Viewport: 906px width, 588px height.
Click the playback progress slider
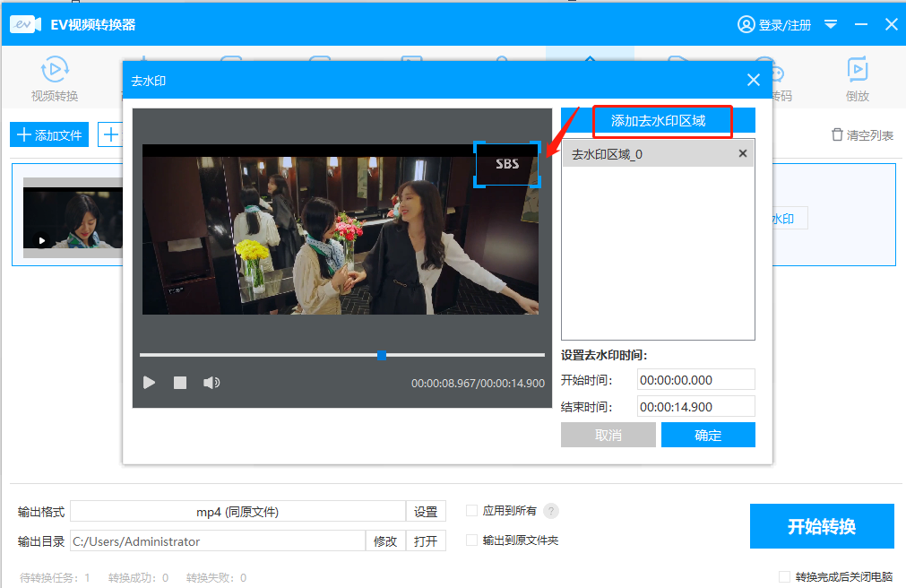tap(381, 354)
